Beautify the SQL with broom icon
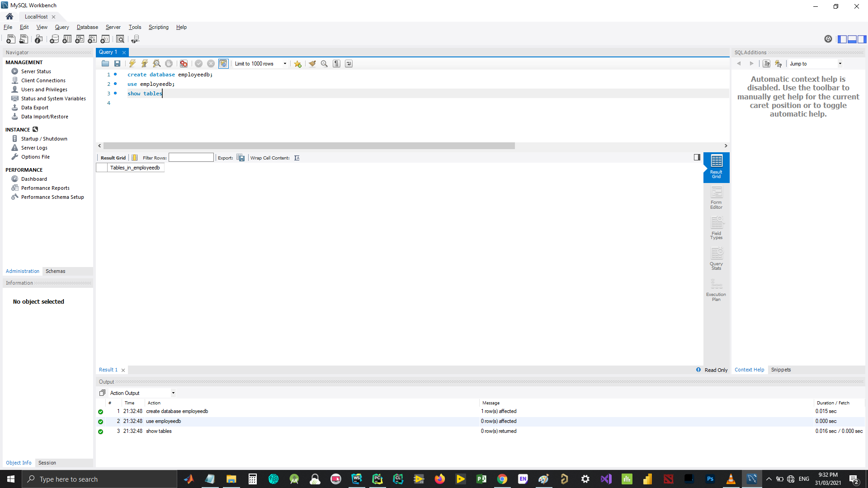 click(x=312, y=64)
